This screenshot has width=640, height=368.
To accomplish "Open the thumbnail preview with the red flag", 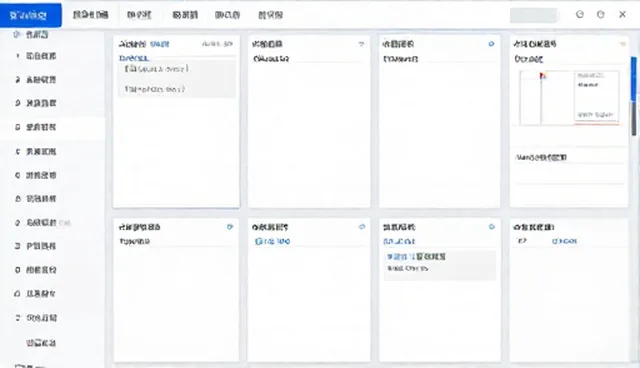I will pyautogui.click(x=569, y=97).
